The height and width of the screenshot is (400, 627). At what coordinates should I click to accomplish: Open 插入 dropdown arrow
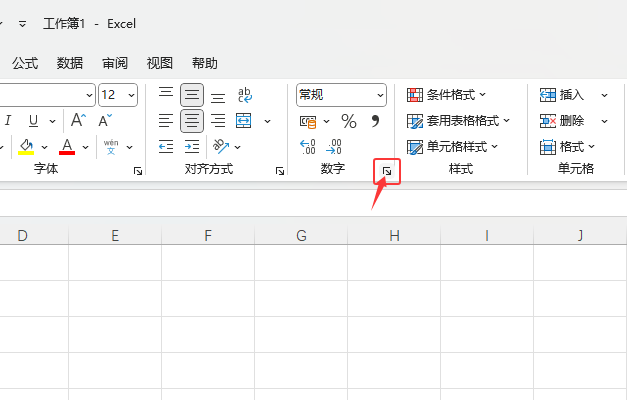coord(604,95)
